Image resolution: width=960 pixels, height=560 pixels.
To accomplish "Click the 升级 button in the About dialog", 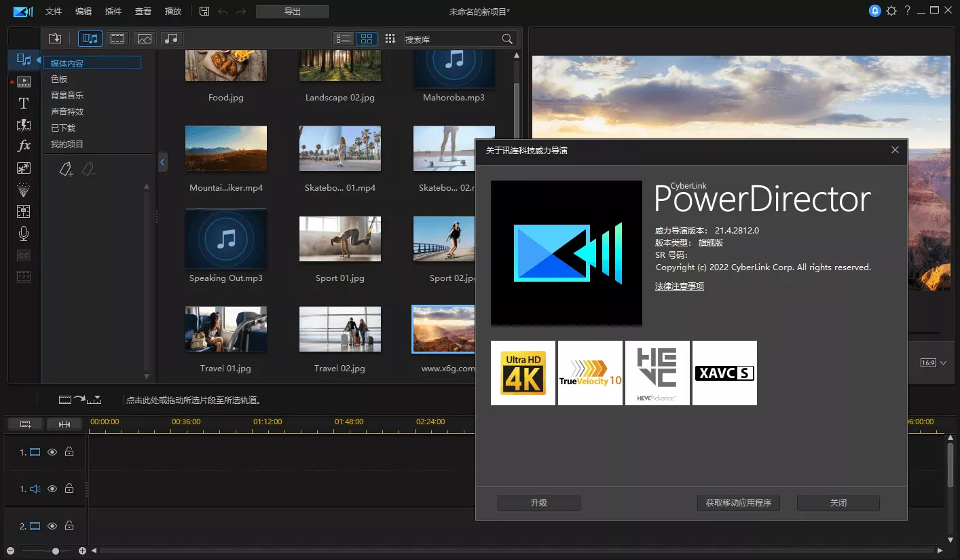I will pos(538,502).
